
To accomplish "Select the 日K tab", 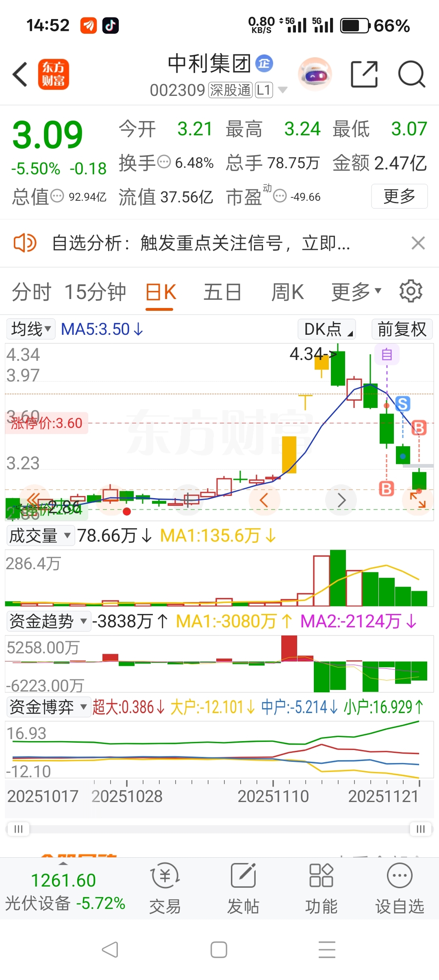I will [x=161, y=292].
